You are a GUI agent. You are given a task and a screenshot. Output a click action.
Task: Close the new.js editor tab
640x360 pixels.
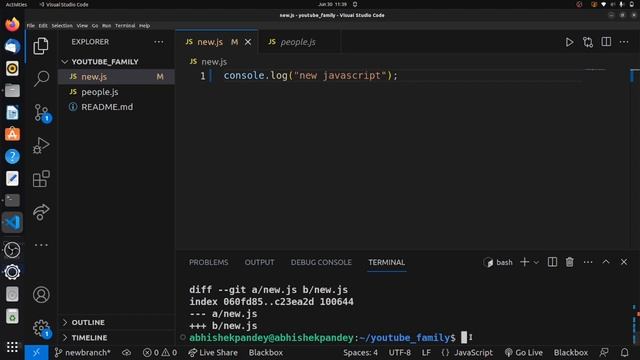[248, 42]
